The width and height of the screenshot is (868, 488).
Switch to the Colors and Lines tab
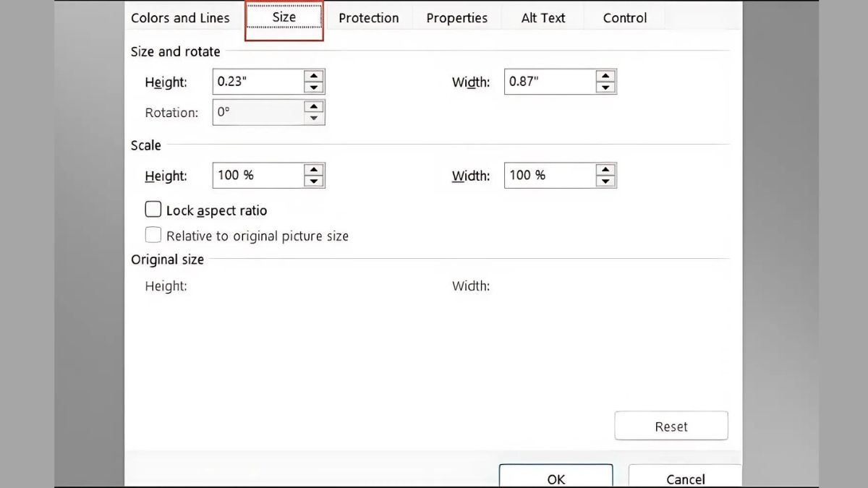[x=180, y=18]
